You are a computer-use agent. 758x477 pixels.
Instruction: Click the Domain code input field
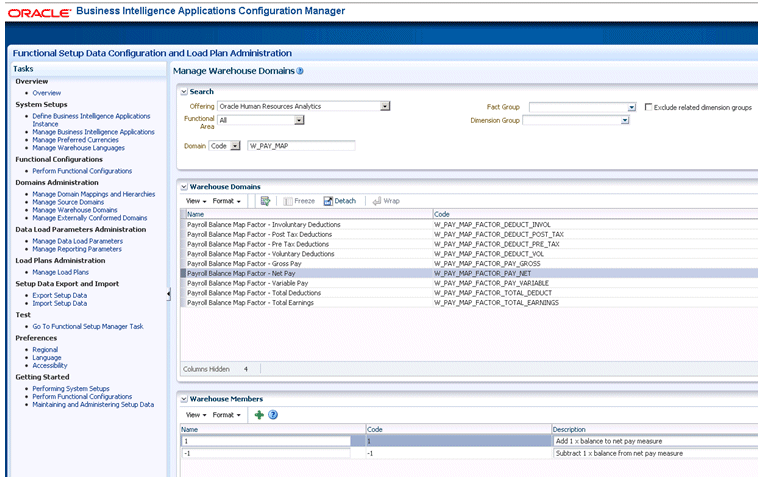click(x=301, y=146)
